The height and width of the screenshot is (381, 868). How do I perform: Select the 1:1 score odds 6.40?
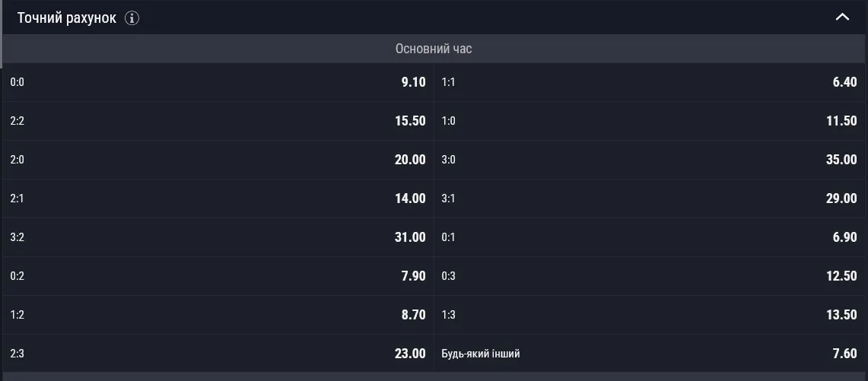(650, 82)
